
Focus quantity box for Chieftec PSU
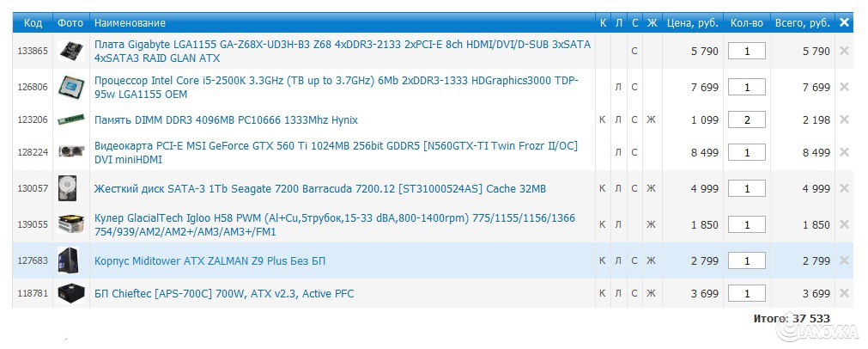pos(747,294)
